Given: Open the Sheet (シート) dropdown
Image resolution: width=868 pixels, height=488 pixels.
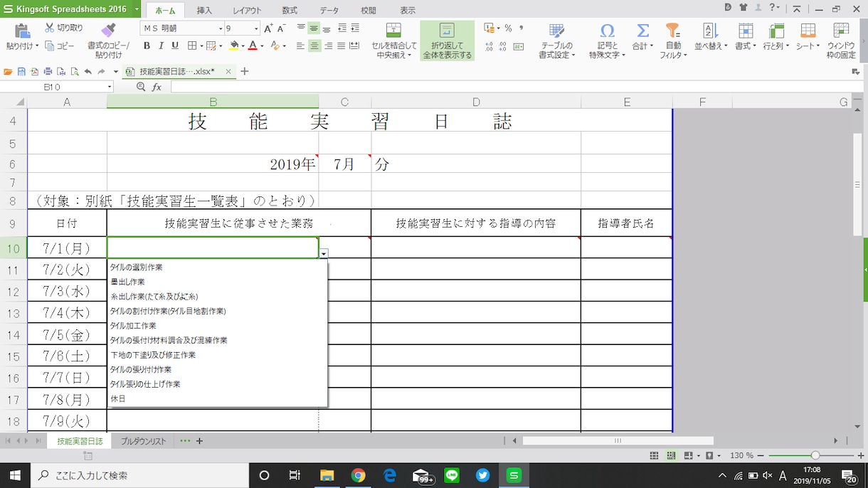Looking at the screenshot, I should (x=808, y=37).
